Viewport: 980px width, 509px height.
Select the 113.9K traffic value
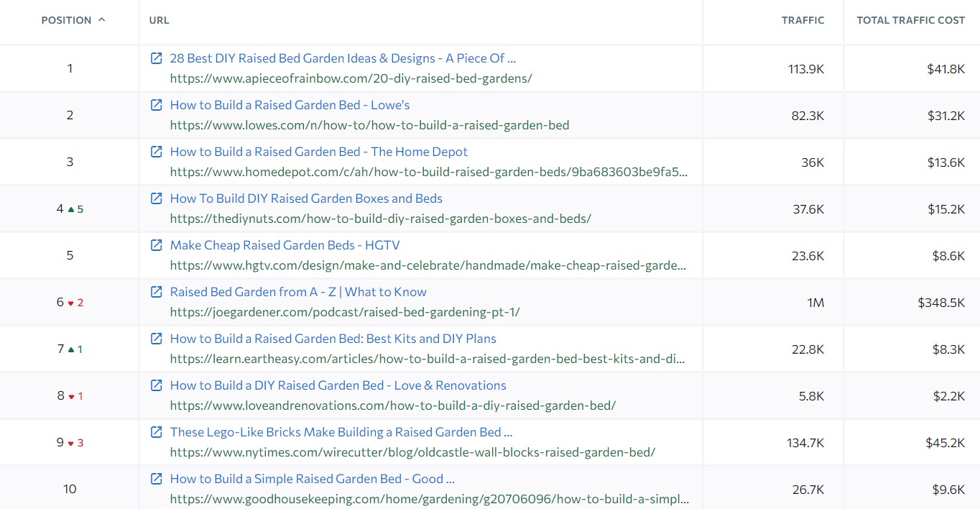pos(806,69)
